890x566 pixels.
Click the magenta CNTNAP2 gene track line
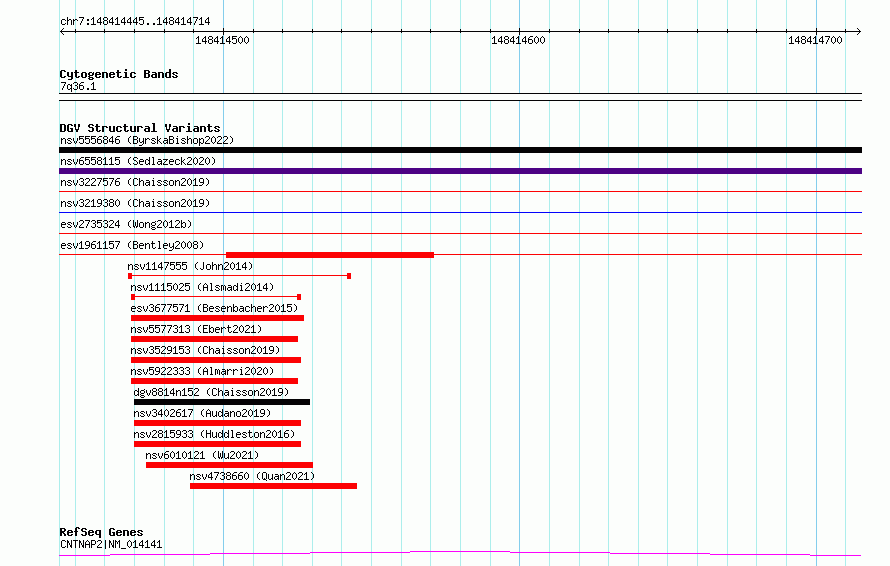tap(460, 554)
